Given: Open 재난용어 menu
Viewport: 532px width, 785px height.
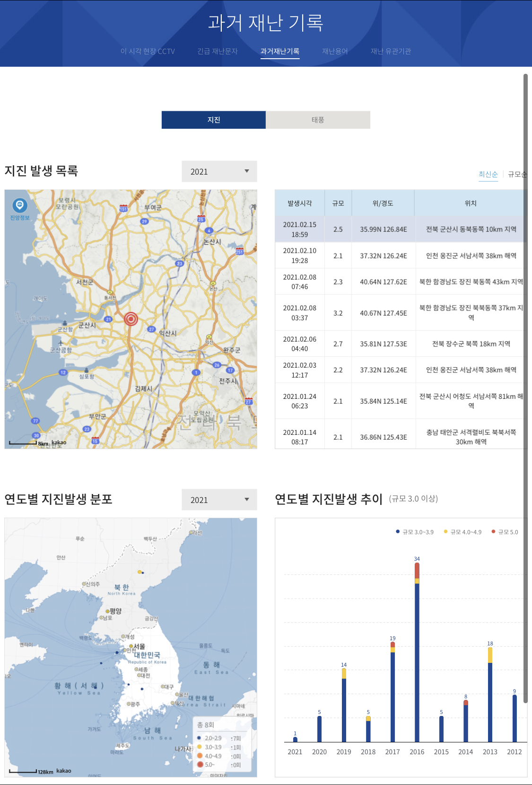Looking at the screenshot, I should point(335,51).
